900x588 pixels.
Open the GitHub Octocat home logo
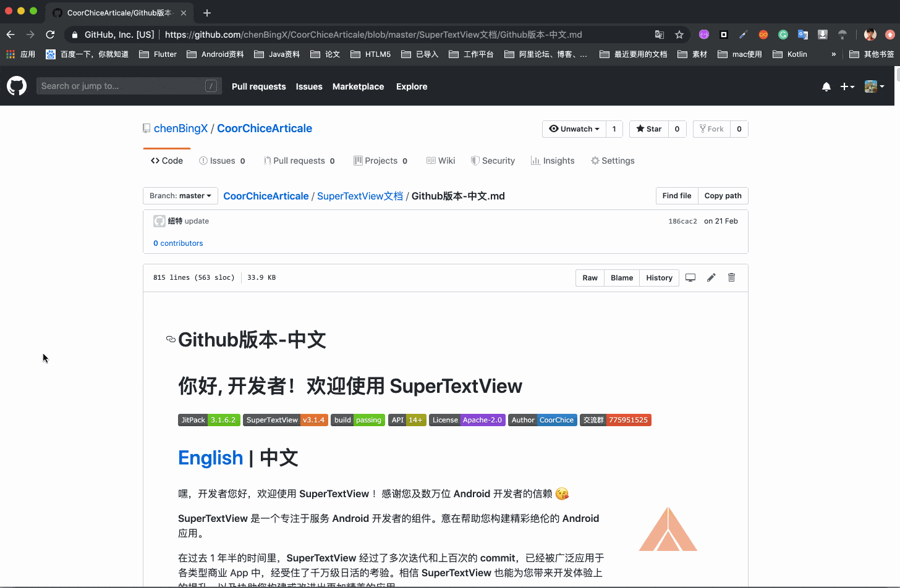pos(17,86)
